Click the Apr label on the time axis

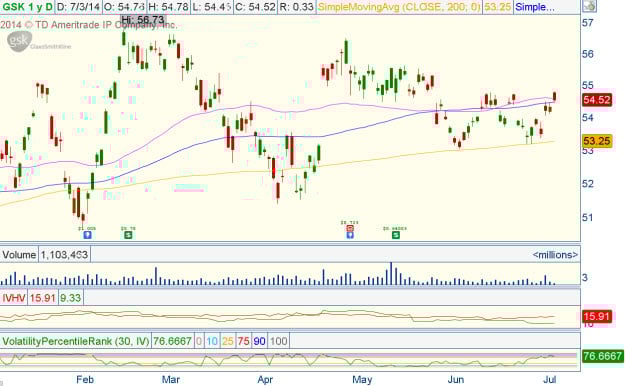click(x=265, y=379)
